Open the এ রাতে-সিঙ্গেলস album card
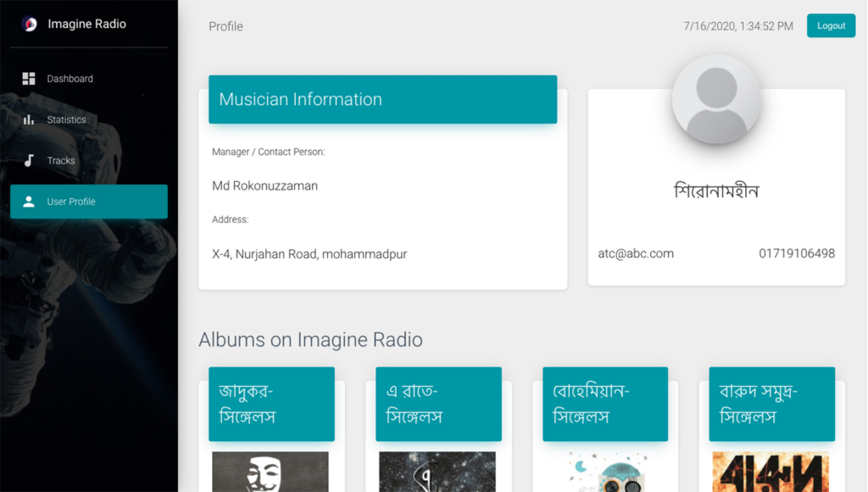Image resolution: width=868 pixels, height=492 pixels. point(438,404)
